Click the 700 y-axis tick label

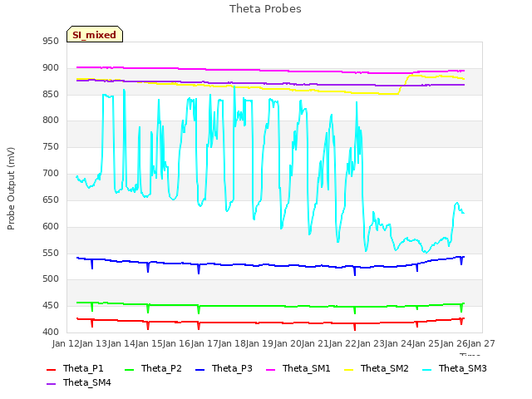tap(51, 174)
